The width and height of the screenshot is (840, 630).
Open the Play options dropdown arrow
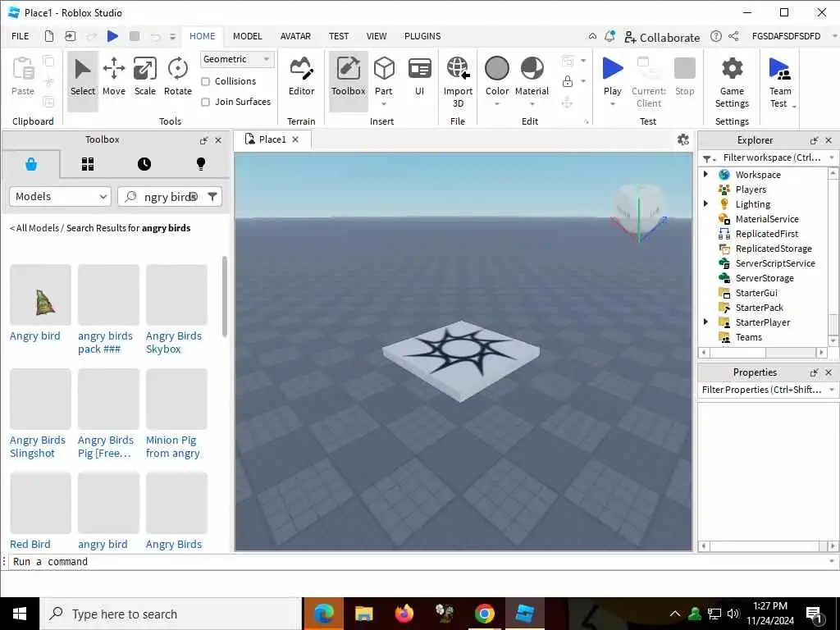[x=612, y=104]
